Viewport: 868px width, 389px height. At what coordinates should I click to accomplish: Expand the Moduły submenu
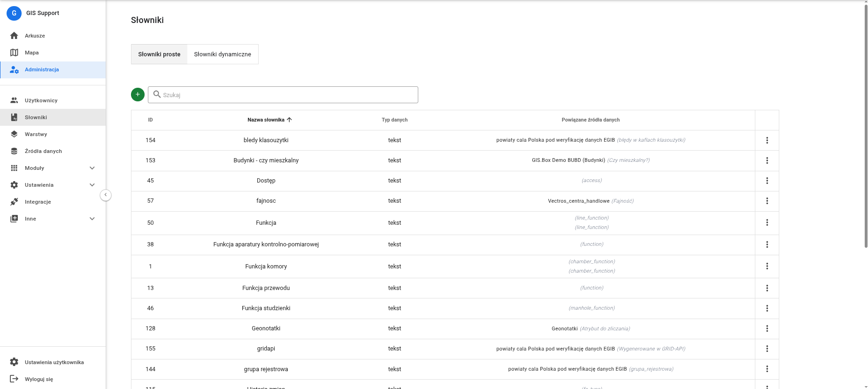point(92,168)
